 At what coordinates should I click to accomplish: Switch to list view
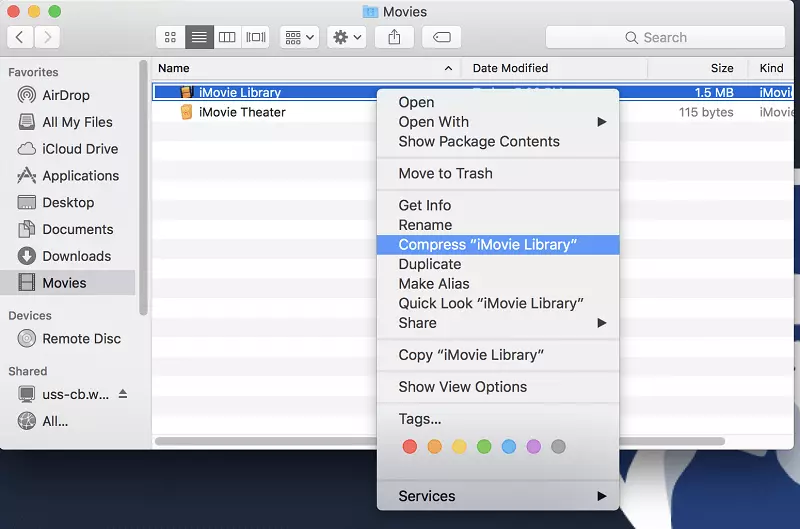click(x=199, y=37)
